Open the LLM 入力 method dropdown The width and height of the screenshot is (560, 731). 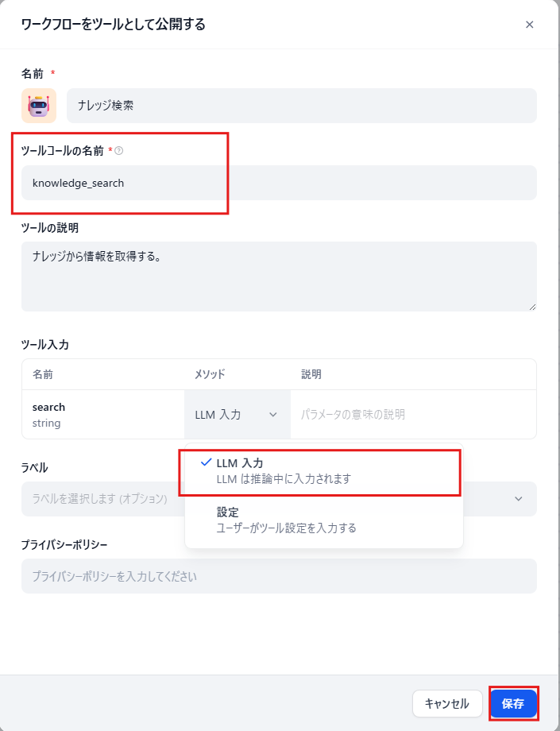pos(237,415)
